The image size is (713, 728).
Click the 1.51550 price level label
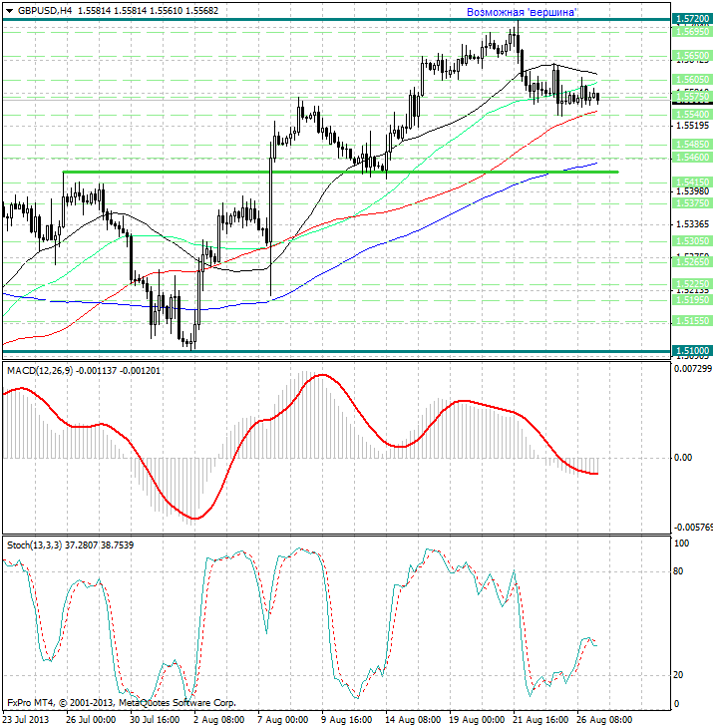tap(692, 321)
